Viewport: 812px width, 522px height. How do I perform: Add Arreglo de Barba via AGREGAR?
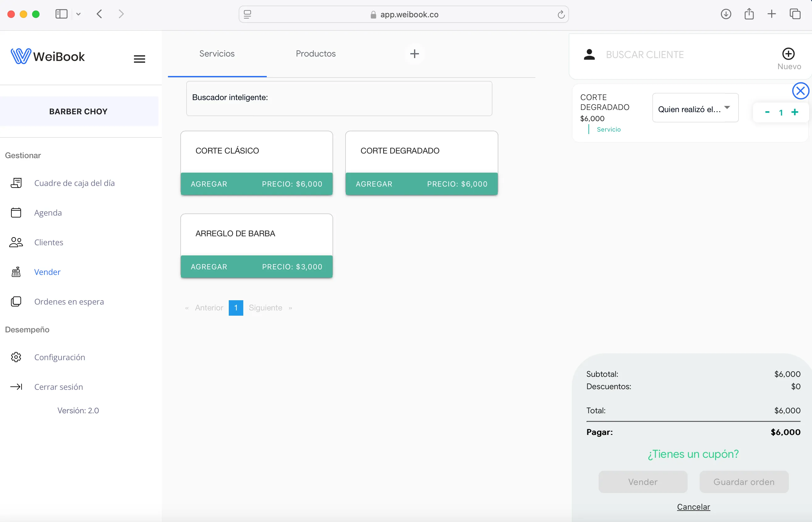pyautogui.click(x=209, y=267)
